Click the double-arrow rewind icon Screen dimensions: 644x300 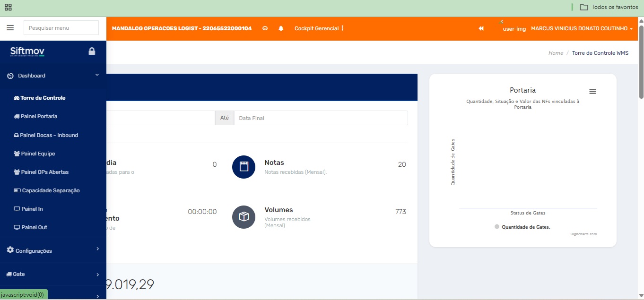[x=481, y=28]
